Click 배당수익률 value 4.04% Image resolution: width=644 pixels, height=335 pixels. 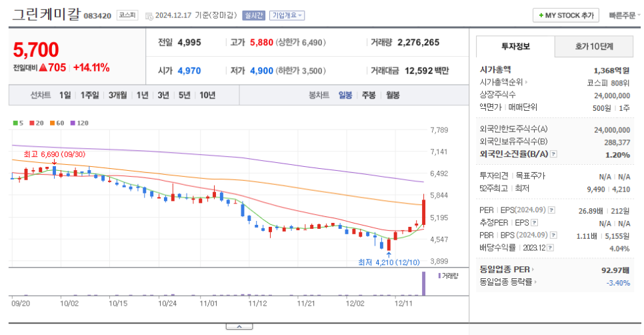(x=619, y=249)
